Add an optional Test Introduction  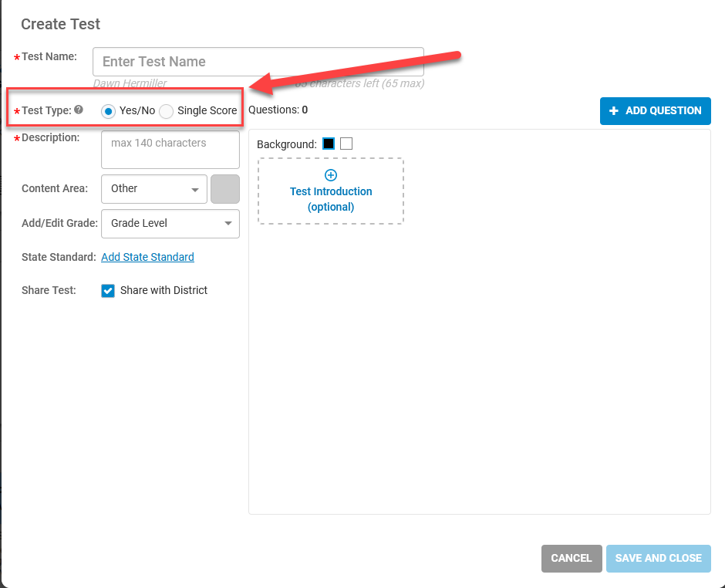click(331, 191)
